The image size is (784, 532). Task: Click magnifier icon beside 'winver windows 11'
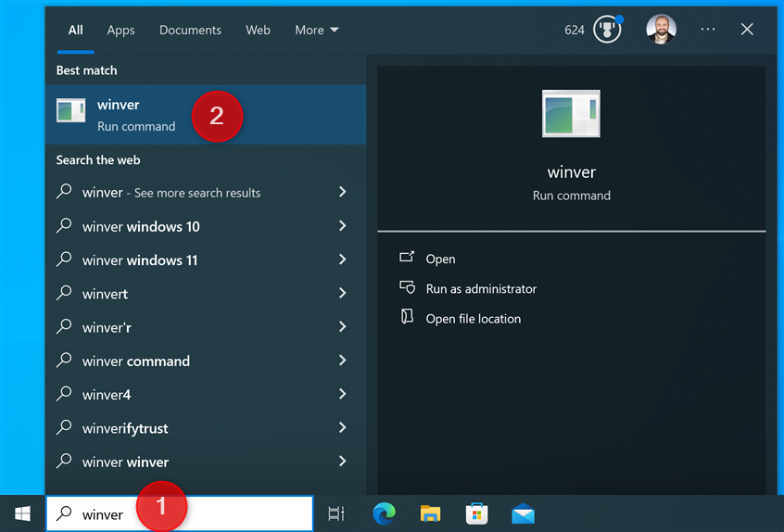[64, 259]
